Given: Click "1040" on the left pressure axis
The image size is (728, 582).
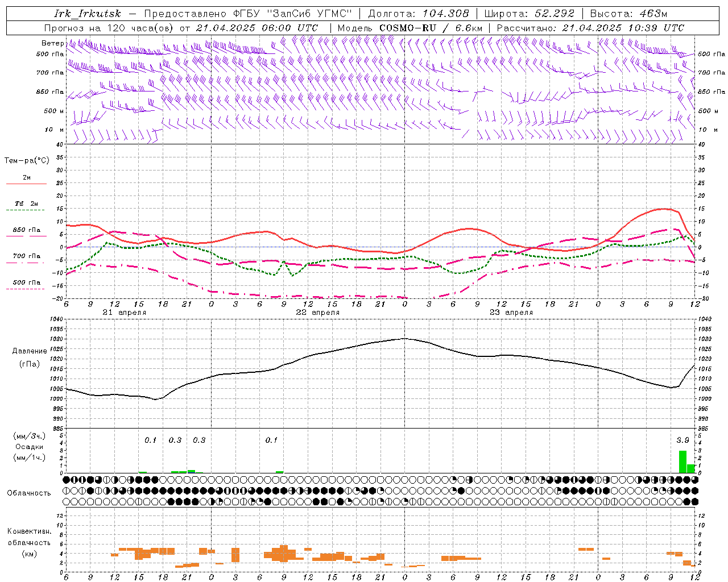Looking at the screenshot, I should 58,319.
